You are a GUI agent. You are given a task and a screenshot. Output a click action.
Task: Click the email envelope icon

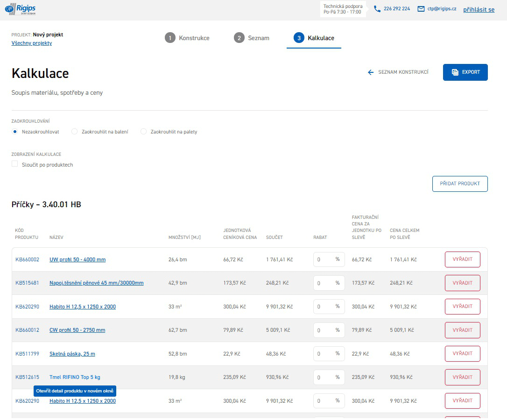421,9
